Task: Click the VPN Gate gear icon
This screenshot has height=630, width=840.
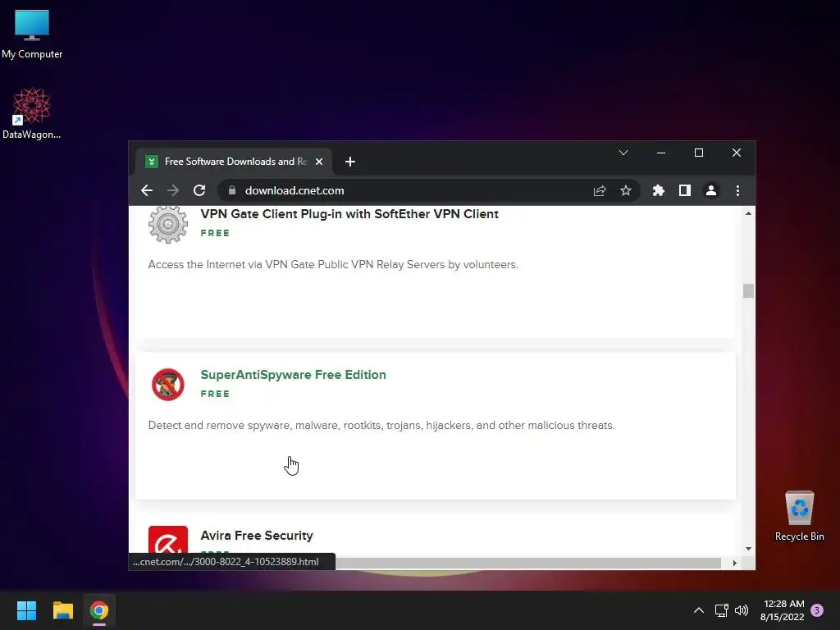Action: (168, 224)
